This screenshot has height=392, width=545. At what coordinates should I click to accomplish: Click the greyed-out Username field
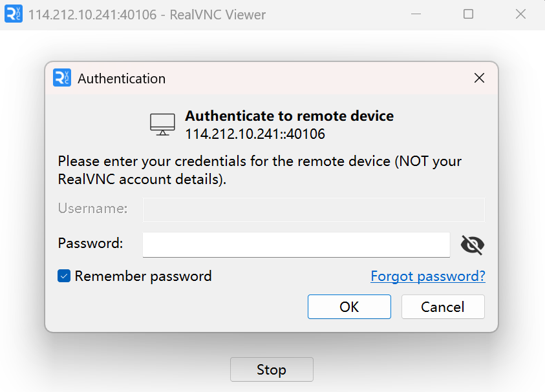[314, 210]
